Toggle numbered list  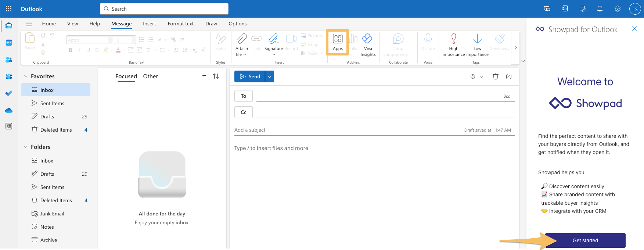click(150, 40)
